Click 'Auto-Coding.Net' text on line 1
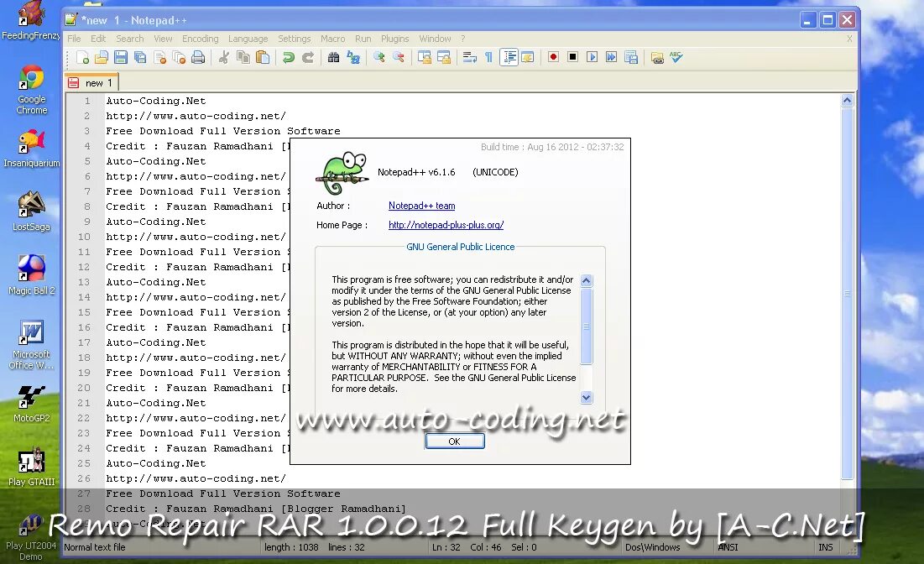This screenshot has width=924, height=564. pos(155,101)
